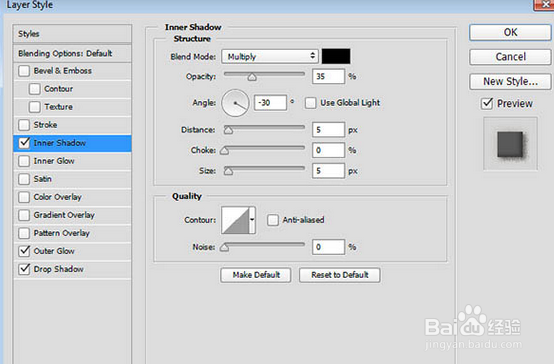Select the Color Overlay entry
The width and height of the screenshot is (554, 364).
pyautogui.click(x=58, y=197)
